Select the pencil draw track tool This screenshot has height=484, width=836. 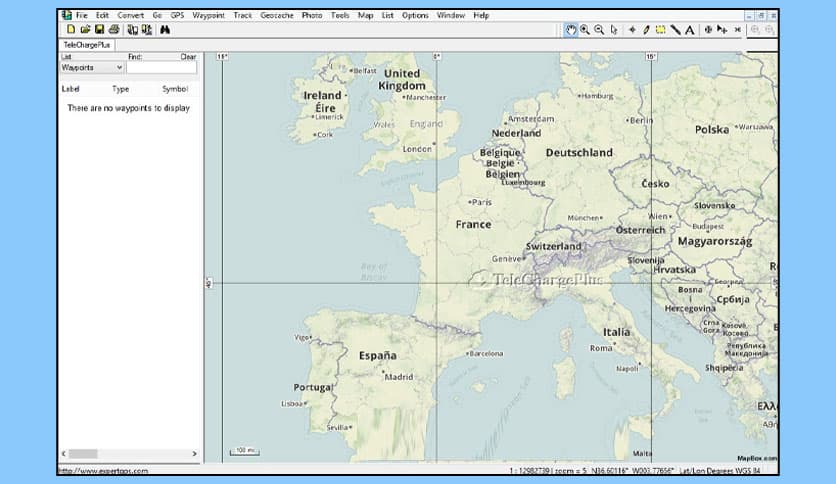[646, 30]
